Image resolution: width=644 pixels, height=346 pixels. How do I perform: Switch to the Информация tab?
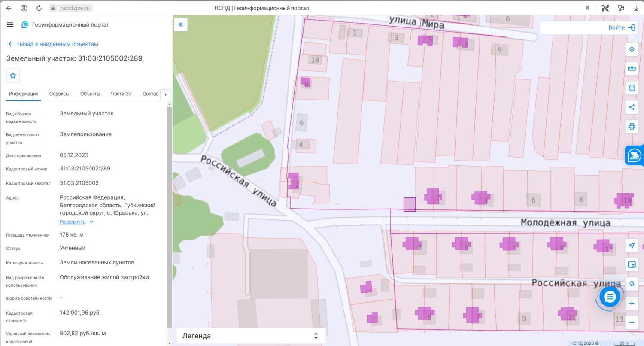click(24, 94)
